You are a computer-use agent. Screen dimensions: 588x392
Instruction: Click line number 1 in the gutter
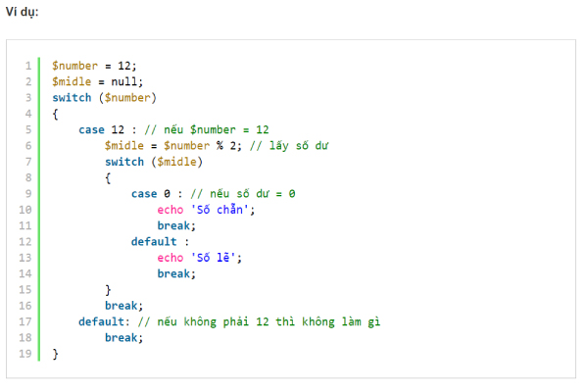(28, 66)
